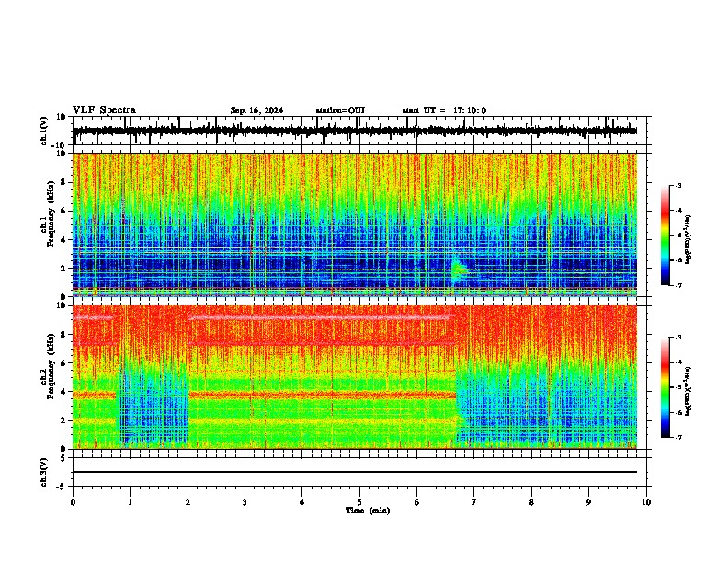This screenshot has height=563, width=728.
Task: Click the "8" tick on the time axis
Action: coord(531,502)
